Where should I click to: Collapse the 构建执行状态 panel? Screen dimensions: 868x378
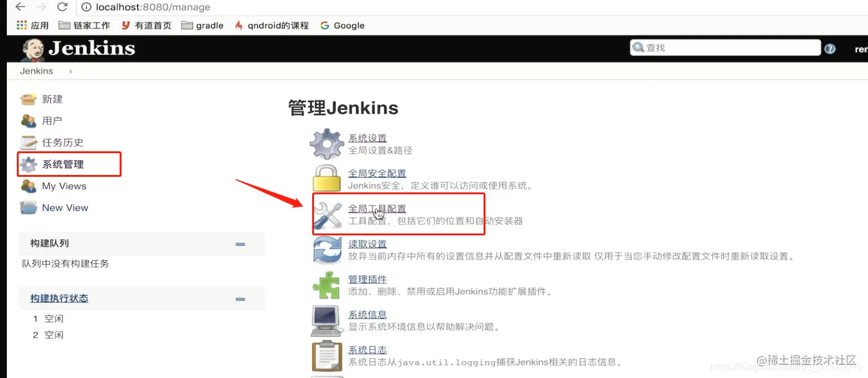241,299
